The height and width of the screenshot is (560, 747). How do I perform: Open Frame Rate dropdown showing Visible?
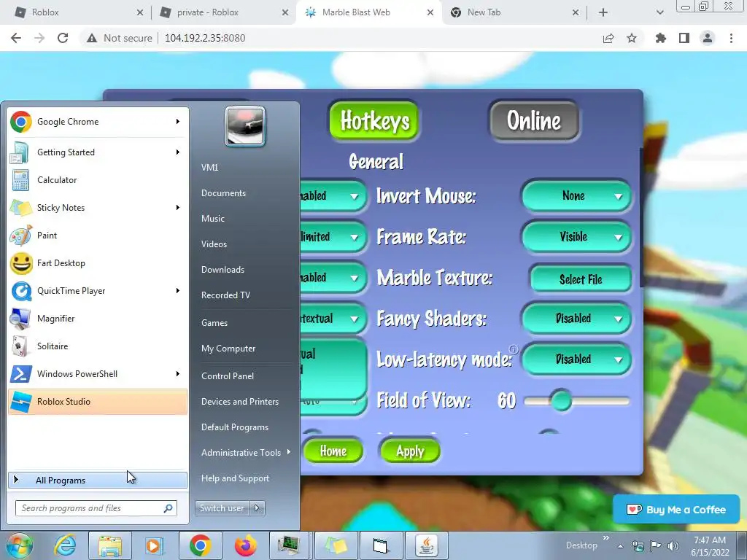577,237
